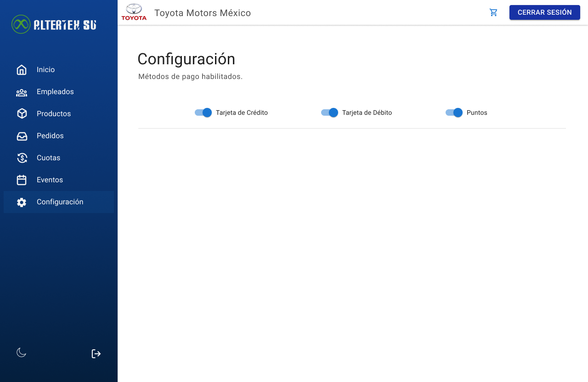Navigate to Pedidos
The width and height of the screenshot is (588, 382).
(59, 136)
